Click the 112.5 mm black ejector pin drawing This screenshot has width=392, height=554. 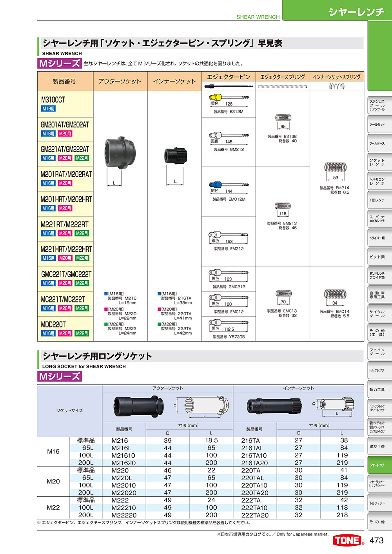pyautogui.click(x=229, y=323)
